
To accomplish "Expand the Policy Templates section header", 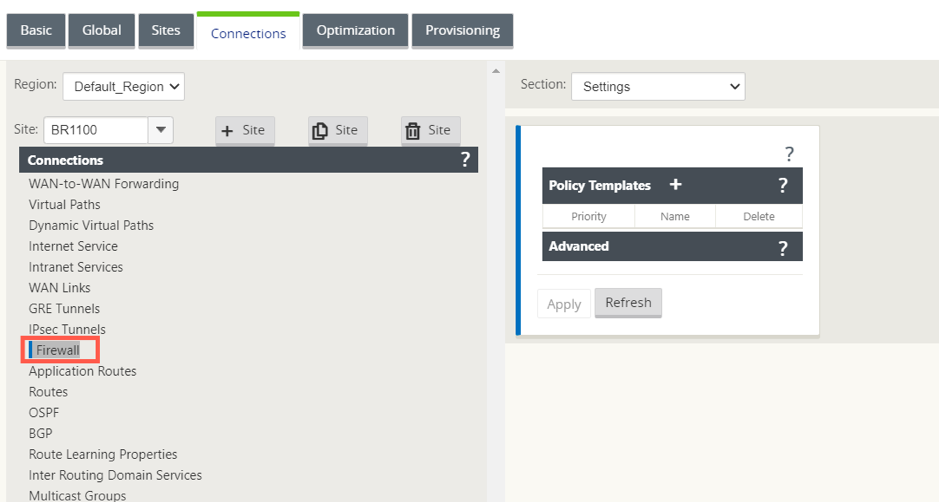I will [672, 186].
